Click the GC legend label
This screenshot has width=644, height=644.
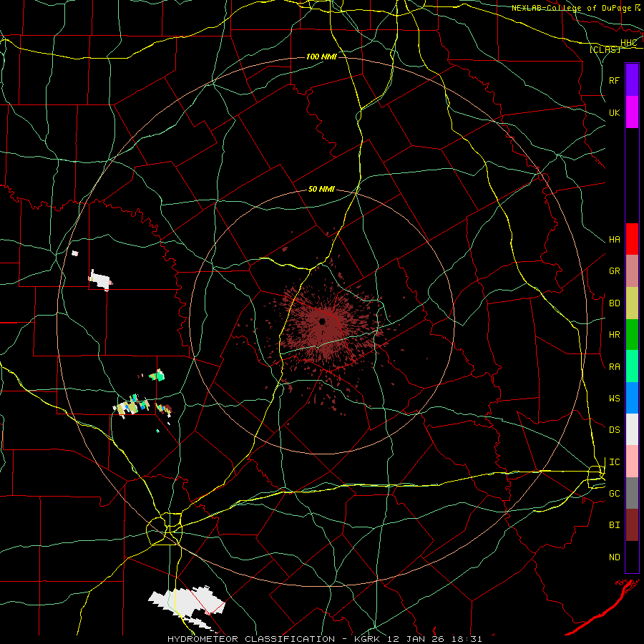pos(614,494)
